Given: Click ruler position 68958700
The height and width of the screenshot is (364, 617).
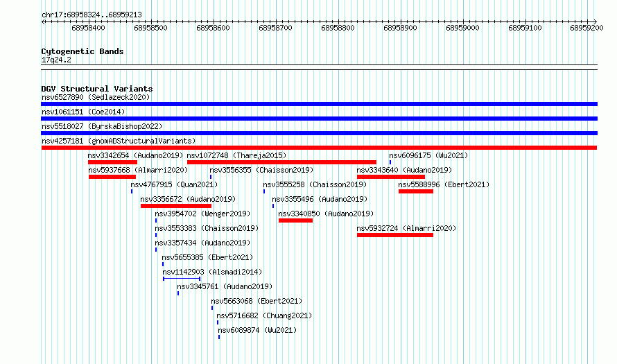Looking at the screenshot, I should [275, 28].
